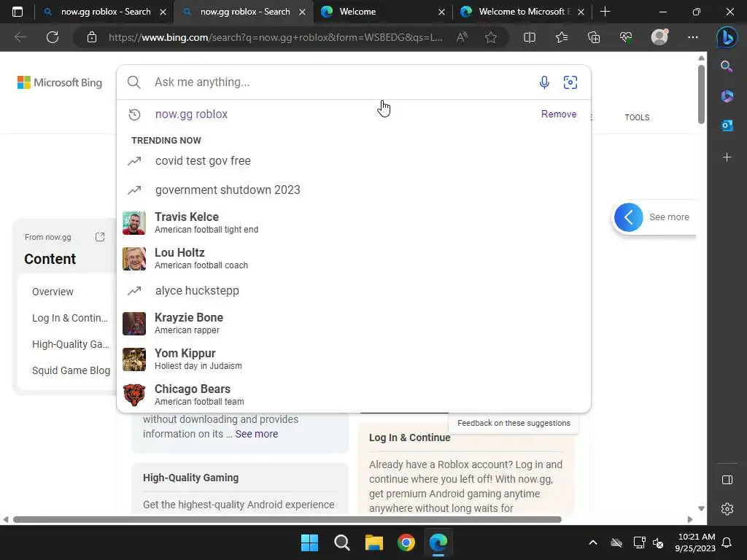Select alyce huckstepp trending suggestion
Viewport: 747px width, 560px height.
coord(354,290)
